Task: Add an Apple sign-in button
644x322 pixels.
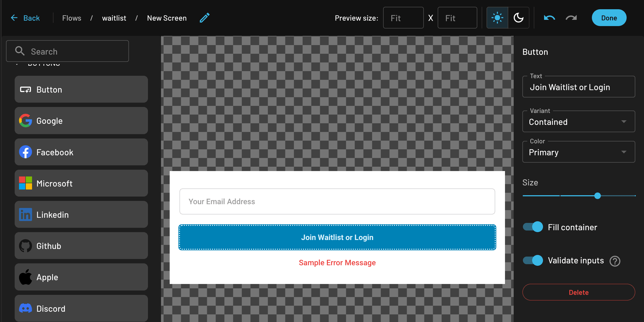Action: pos(81,277)
